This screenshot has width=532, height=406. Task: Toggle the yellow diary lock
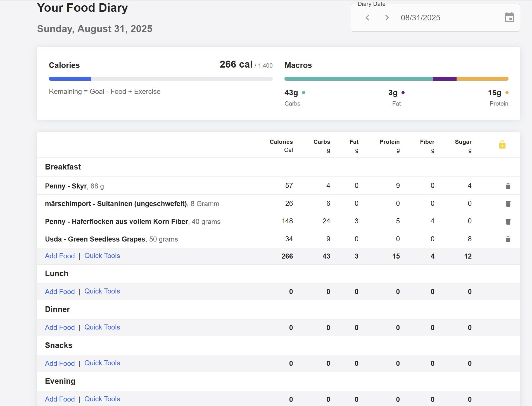coord(502,145)
